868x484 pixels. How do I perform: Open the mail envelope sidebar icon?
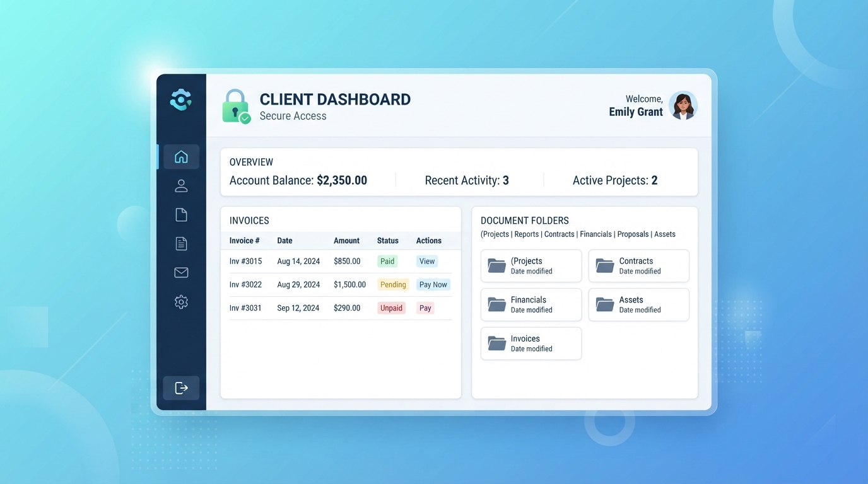click(181, 272)
